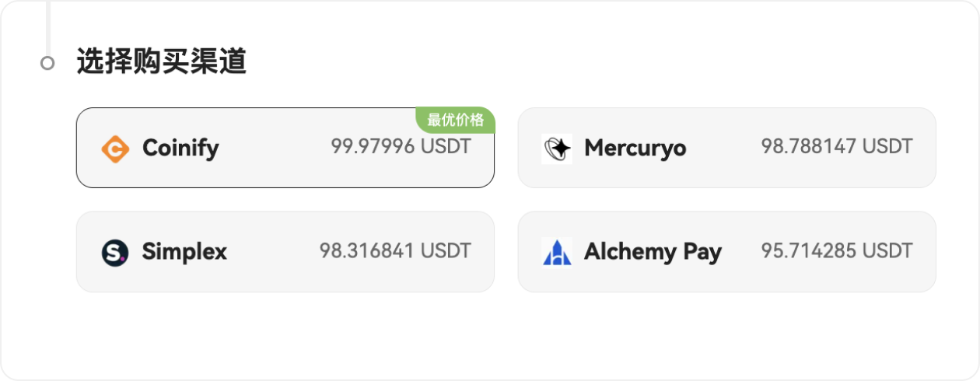The image size is (980, 381).
Task: Click the 98.316841 USDT quote
Action: pyautogui.click(x=395, y=250)
